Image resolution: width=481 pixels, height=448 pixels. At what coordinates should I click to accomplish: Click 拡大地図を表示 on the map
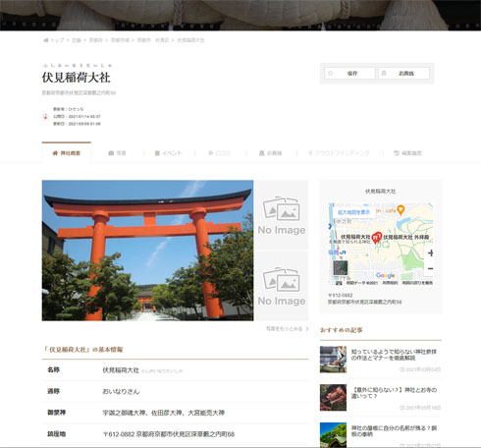point(353,212)
